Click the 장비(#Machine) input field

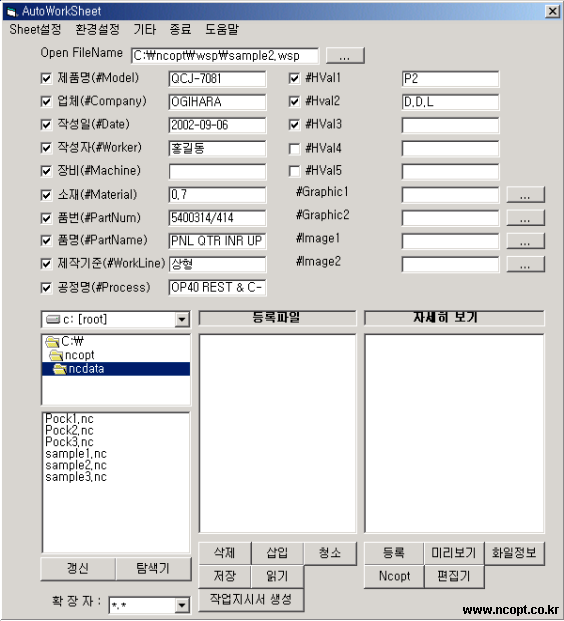[217, 172]
